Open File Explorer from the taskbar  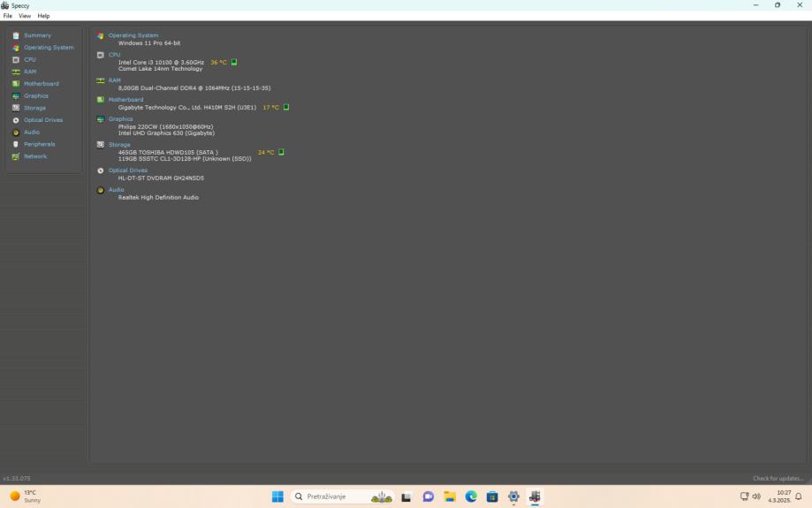[450, 497]
